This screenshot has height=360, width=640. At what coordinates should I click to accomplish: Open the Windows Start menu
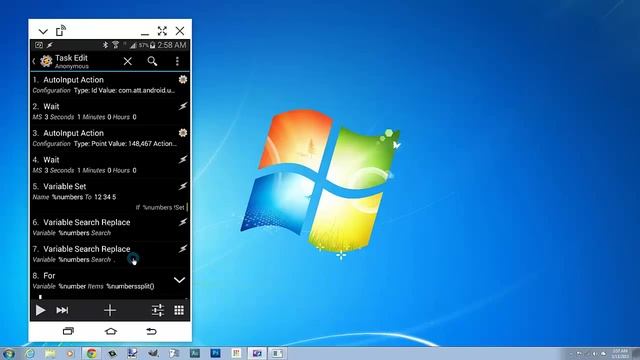[x=8, y=353]
